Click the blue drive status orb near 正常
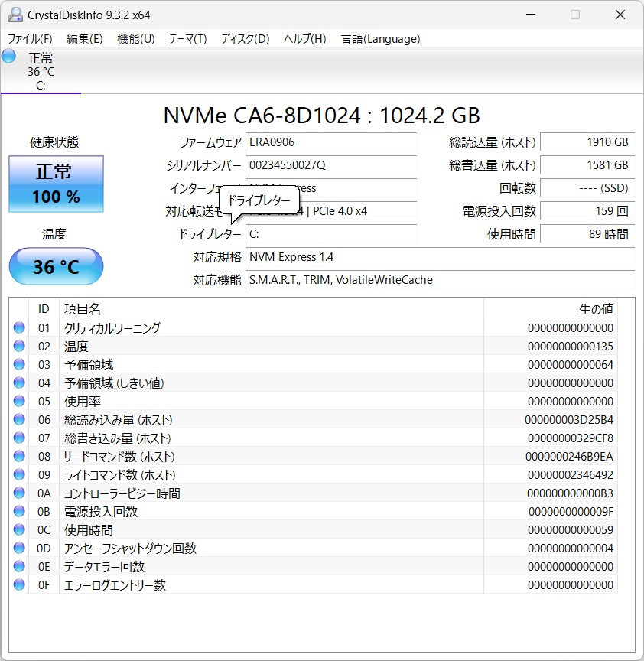The image size is (644, 661). pyautogui.click(x=8, y=57)
